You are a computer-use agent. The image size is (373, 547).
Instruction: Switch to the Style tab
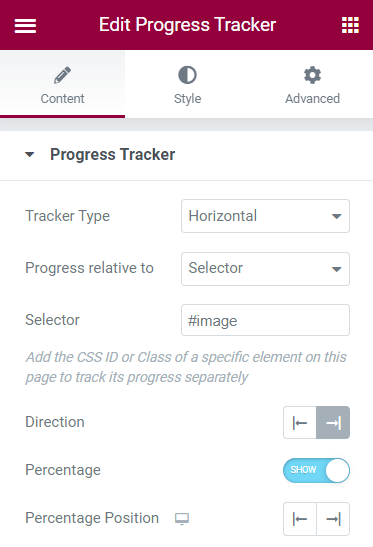tap(187, 84)
